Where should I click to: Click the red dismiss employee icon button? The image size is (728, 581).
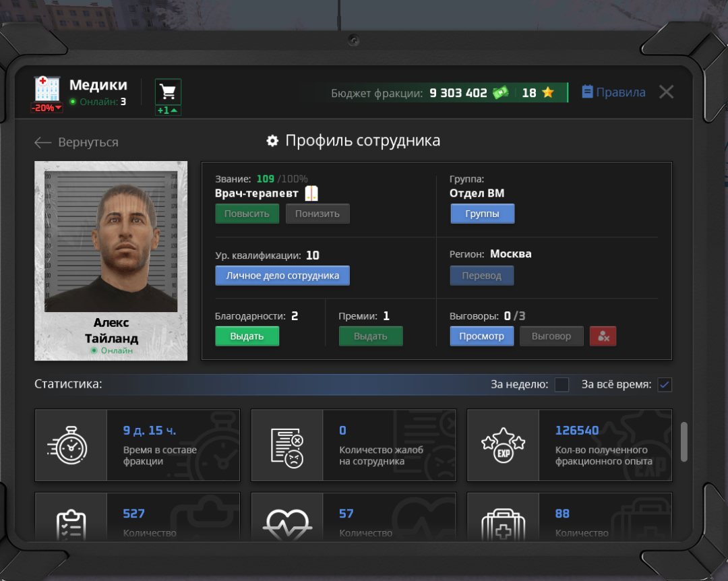click(x=603, y=336)
